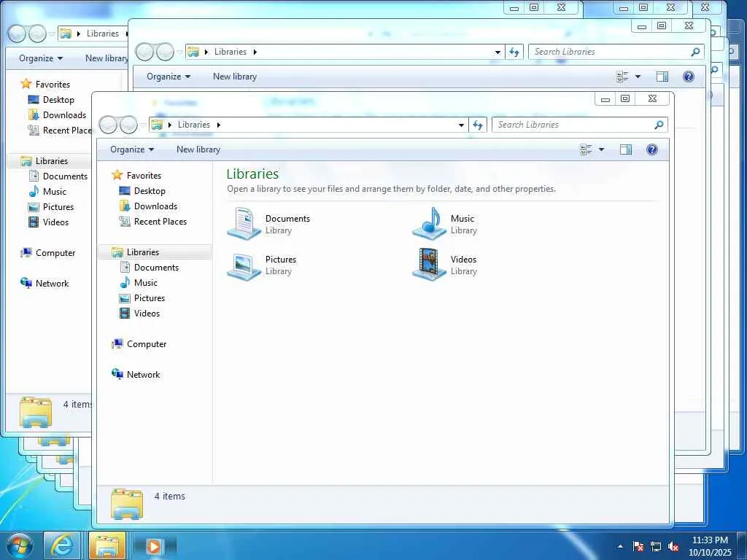The width and height of the screenshot is (747, 560).
Task: Expand view options arrow in front window
Action: 601,149
